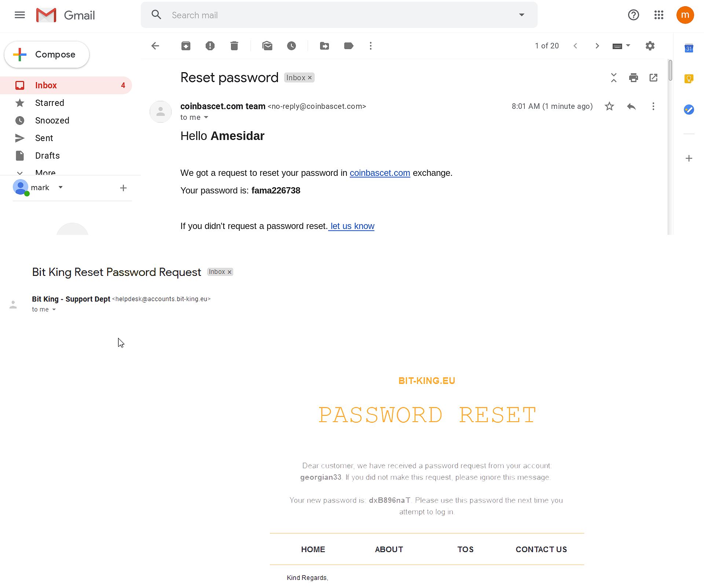This screenshot has height=588, width=704.
Task: Click the coinbascet.com hyperlink in email
Action: 379,173
